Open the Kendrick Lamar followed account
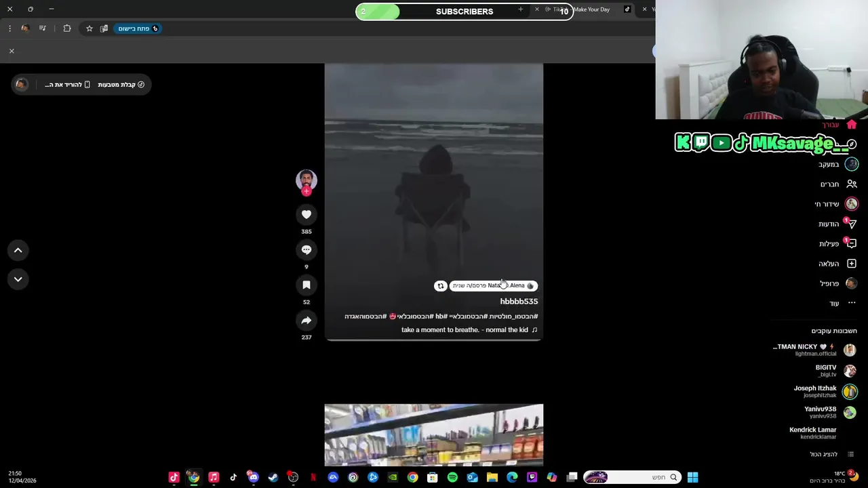The width and height of the screenshot is (868, 488). point(813,433)
